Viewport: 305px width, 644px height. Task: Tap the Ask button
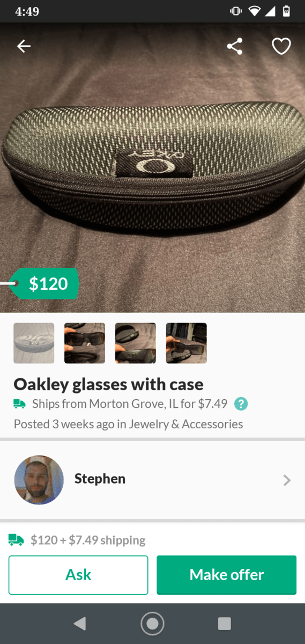[78, 575]
